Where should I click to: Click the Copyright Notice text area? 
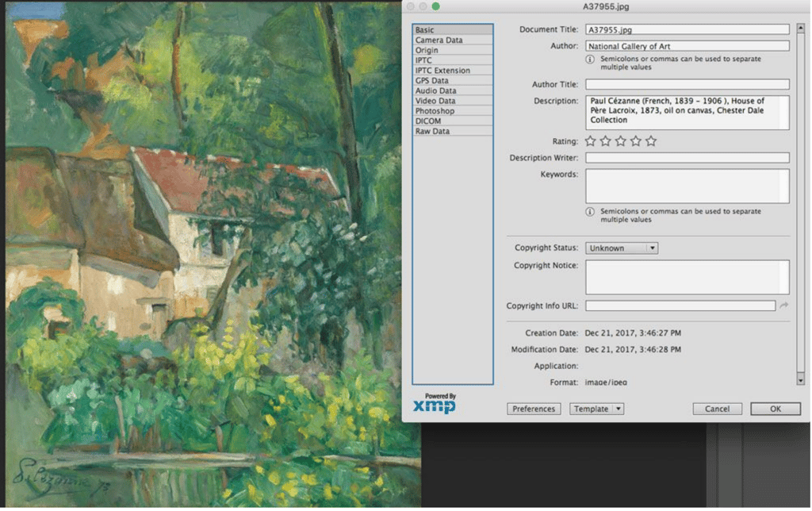click(688, 277)
